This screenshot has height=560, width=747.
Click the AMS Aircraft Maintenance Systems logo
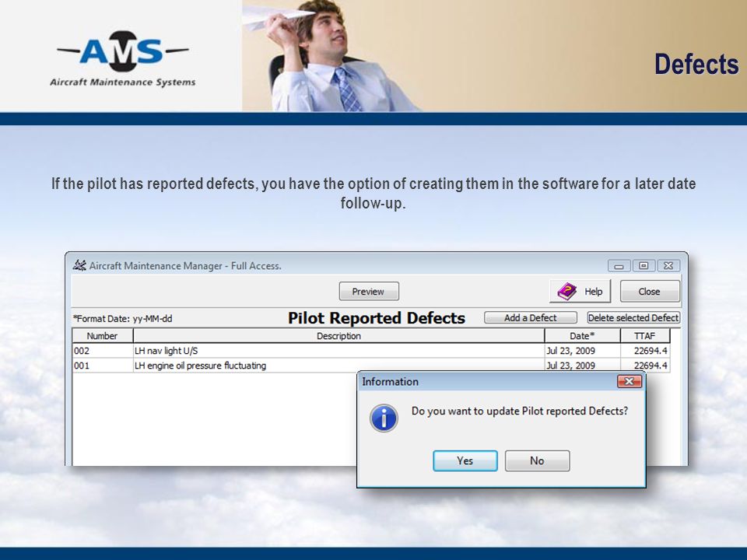tap(123, 59)
